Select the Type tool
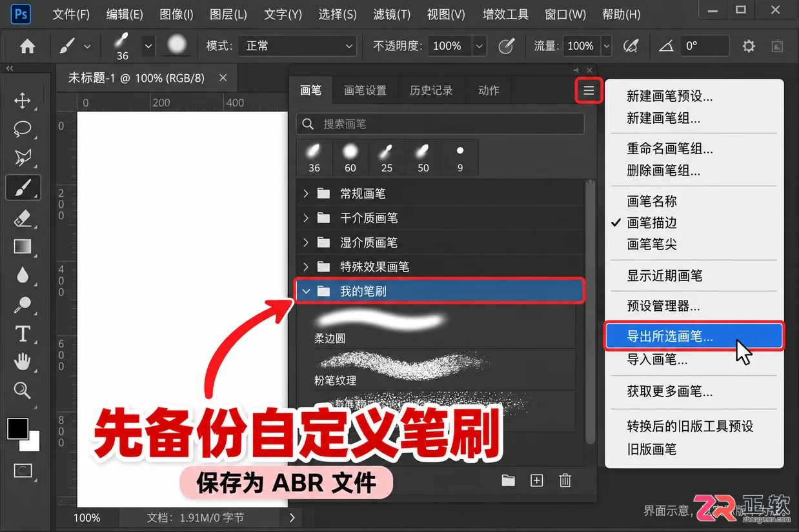Image resolution: width=799 pixels, height=532 pixels. pyautogui.click(x=23, y=333)
